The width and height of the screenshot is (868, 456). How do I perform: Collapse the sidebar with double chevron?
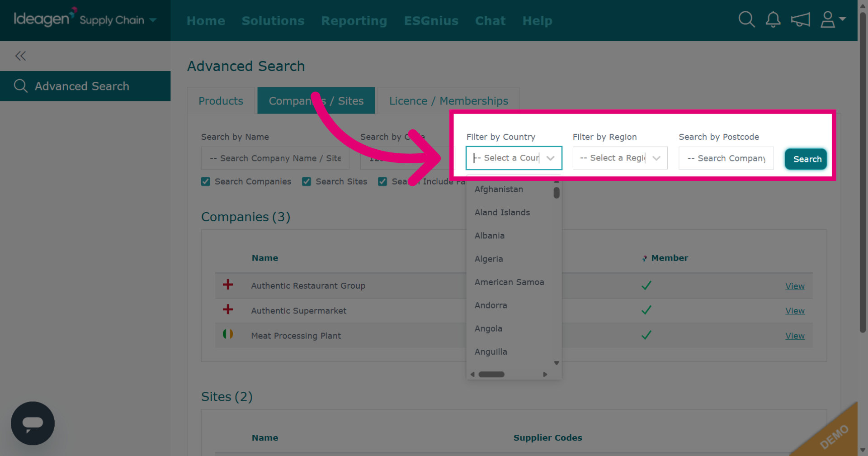(20, 56)
